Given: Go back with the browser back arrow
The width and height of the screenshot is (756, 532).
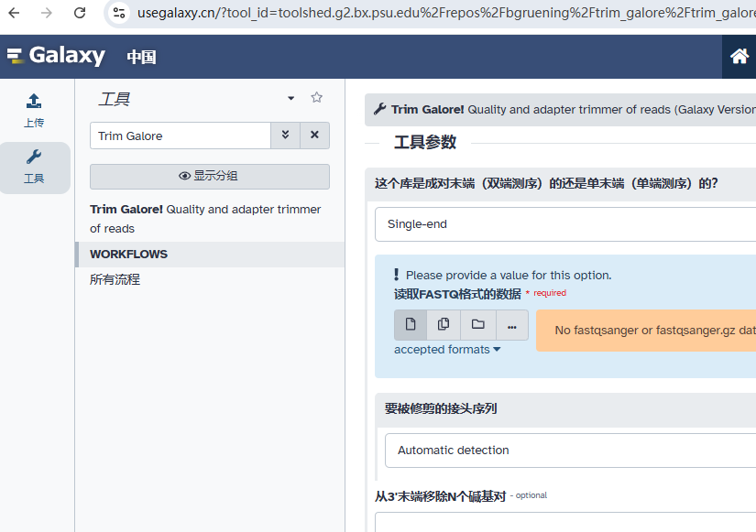Looking at the screenshot, I should pos(15,13).
